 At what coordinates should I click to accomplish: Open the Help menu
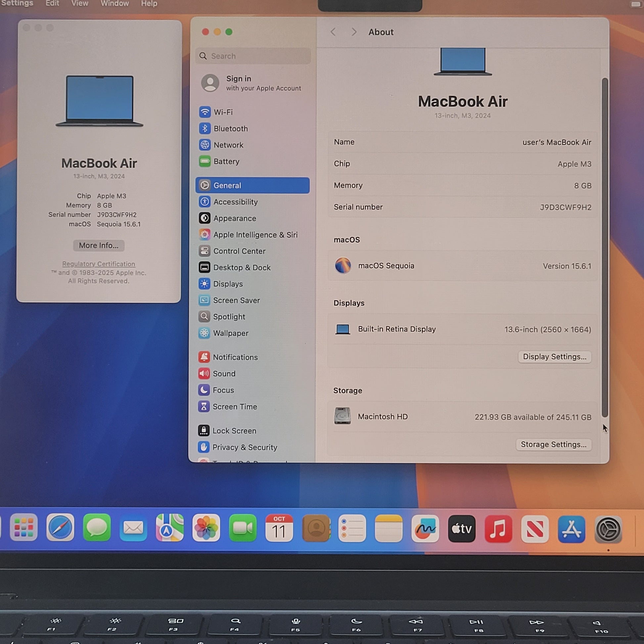coord(149,4)
